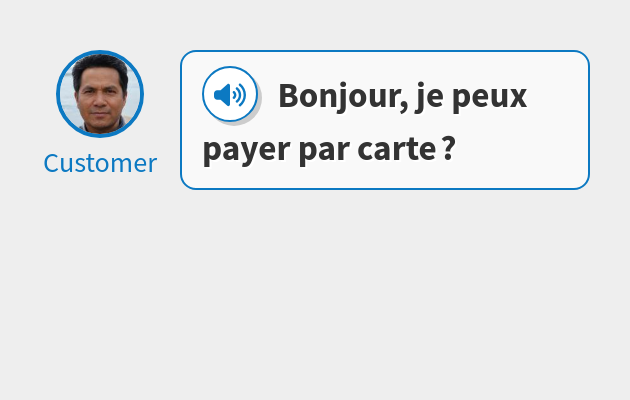This screenshot has width=630, height=400.
Task: Tap the word peux in the sentence
Action: [x=489, y=98]
